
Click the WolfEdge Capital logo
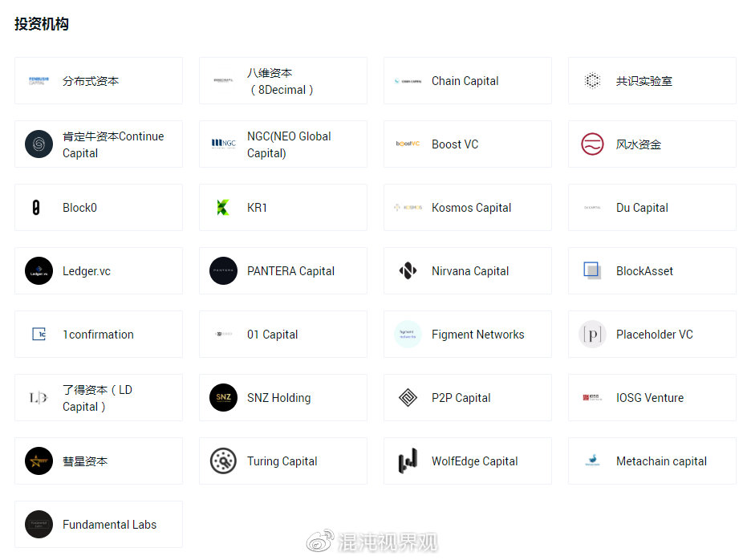408,461
